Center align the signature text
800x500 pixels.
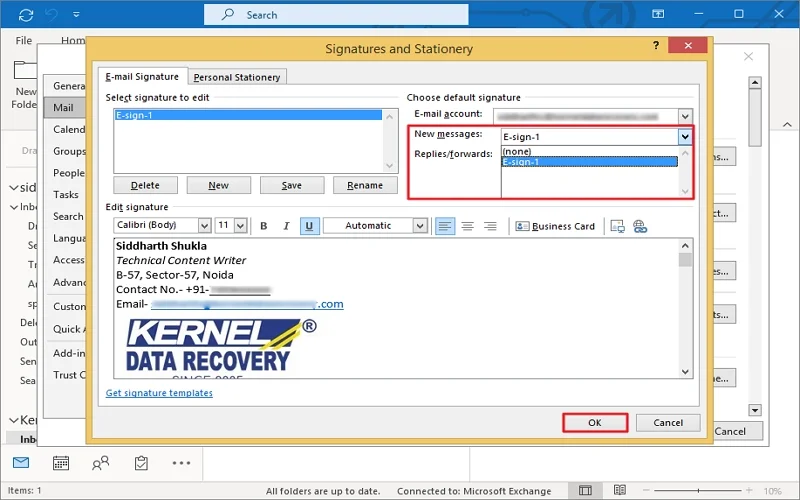467,226
